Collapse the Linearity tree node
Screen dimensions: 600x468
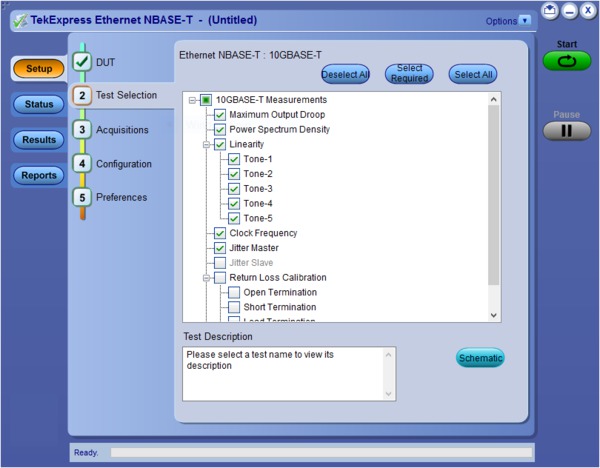click(207, 144)
